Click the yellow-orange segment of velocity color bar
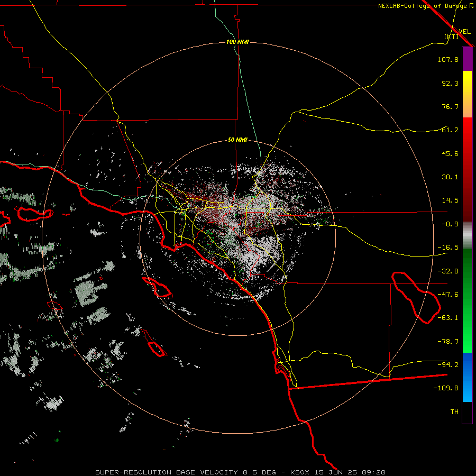The width and height of the screenshot is (476, 476). point(467,94)
